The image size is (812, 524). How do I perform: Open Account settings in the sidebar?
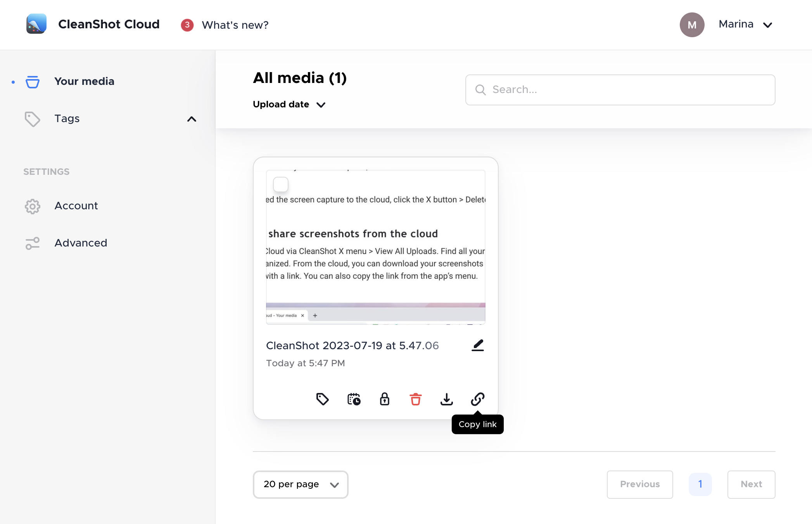click(x=76, y=206)
